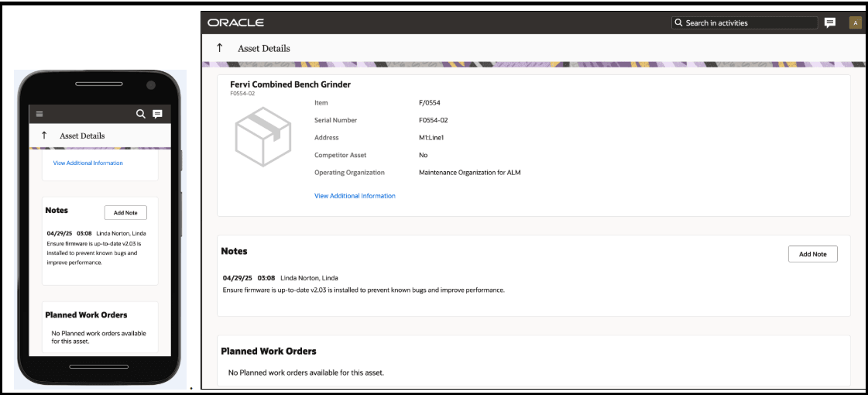Image resolution: width=868 pixels, height=395 pixels.
Task: Click the desktop Notes section heading
Action: coord(234,251)
